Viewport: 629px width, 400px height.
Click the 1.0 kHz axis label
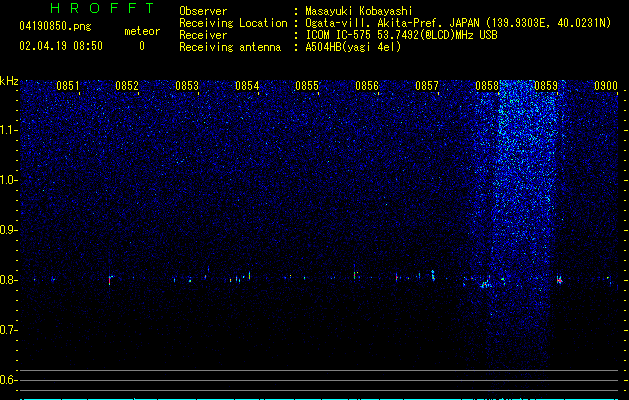click(x=8, y=180)
